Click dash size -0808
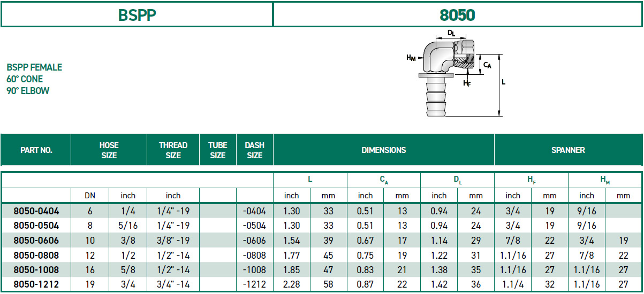Screen dimensions: 644x294 coord(254,255)
